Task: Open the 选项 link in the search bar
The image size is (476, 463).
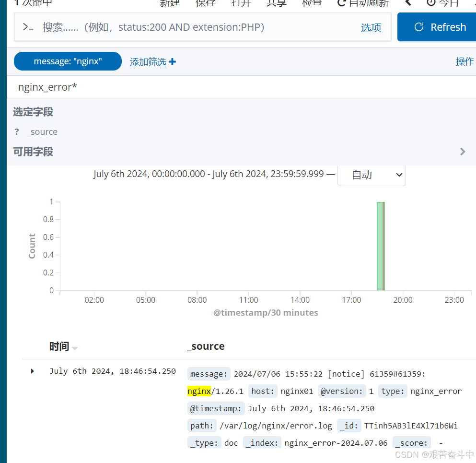Action: point(371,28)
